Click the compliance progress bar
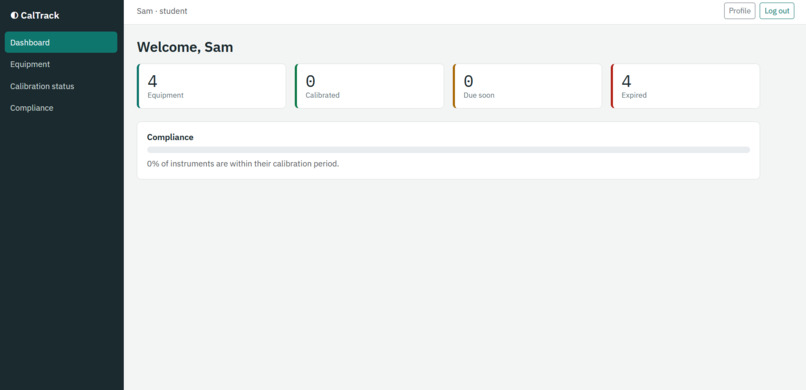 pos(448,150)
